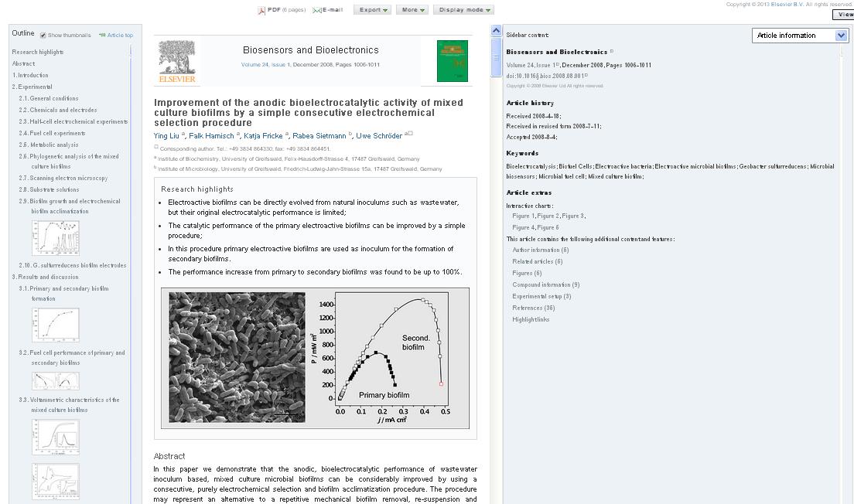Open Related articles (6) link
Viewport: 854px width, 504px height.
pyautogui.click(x=538, y=262)
